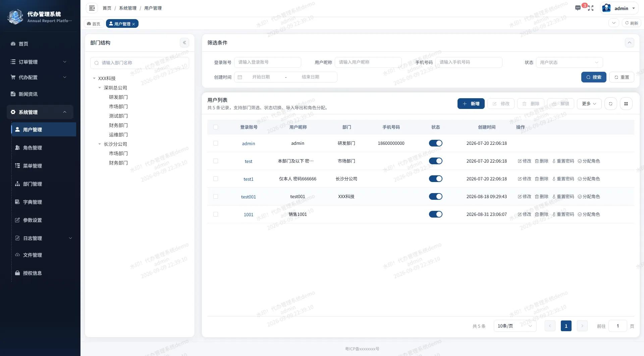The width and height of the screenshot is (644, 356).
Task: Click the 首页 home tab
Action: point(94,24)
